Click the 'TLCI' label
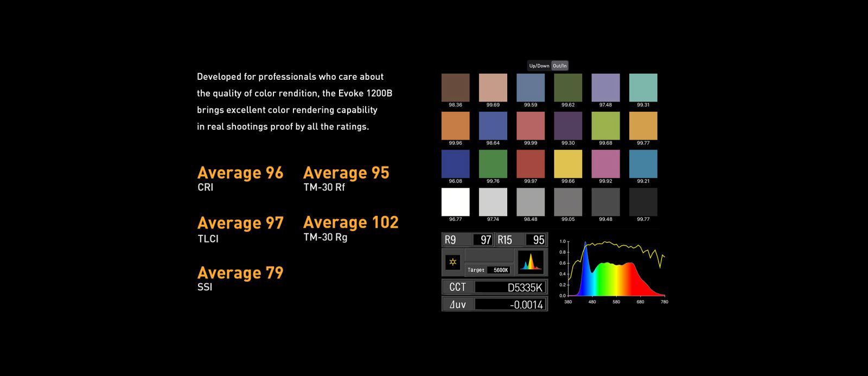Image resolution: width=868 pixels, height=376 pixels. 208,239
